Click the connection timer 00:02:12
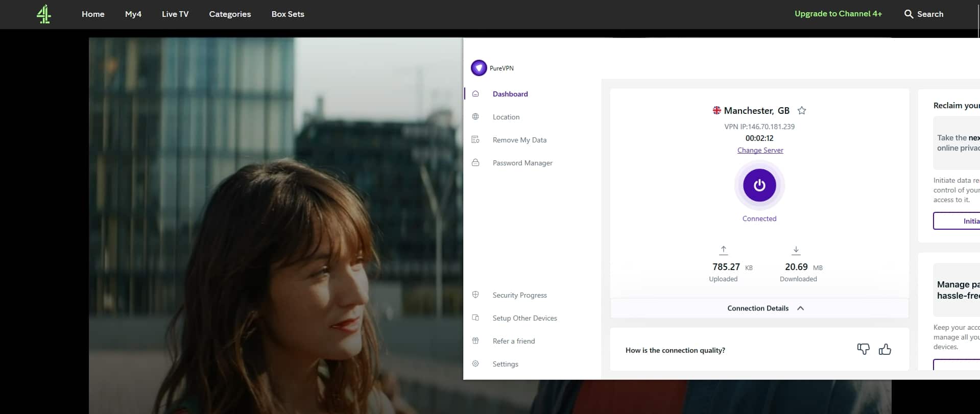 [759, 138]
